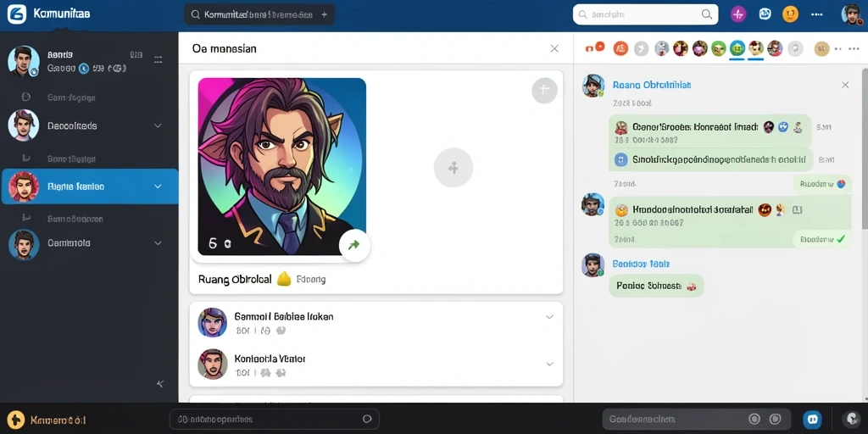
Task: Select the green character avatar in the chat toolbar
Action: click(719, 48)
